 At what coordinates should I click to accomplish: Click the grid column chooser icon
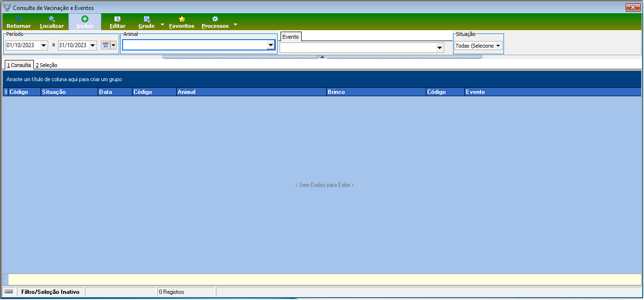pyautogui.click(x=6, y=92)
